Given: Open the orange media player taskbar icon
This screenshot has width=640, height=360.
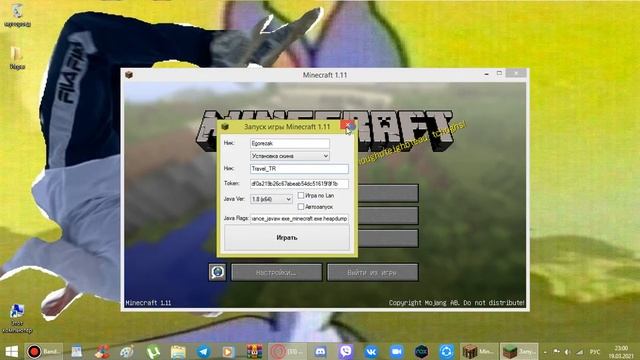Looking at the screenshot, I should (x=228, y=351).
